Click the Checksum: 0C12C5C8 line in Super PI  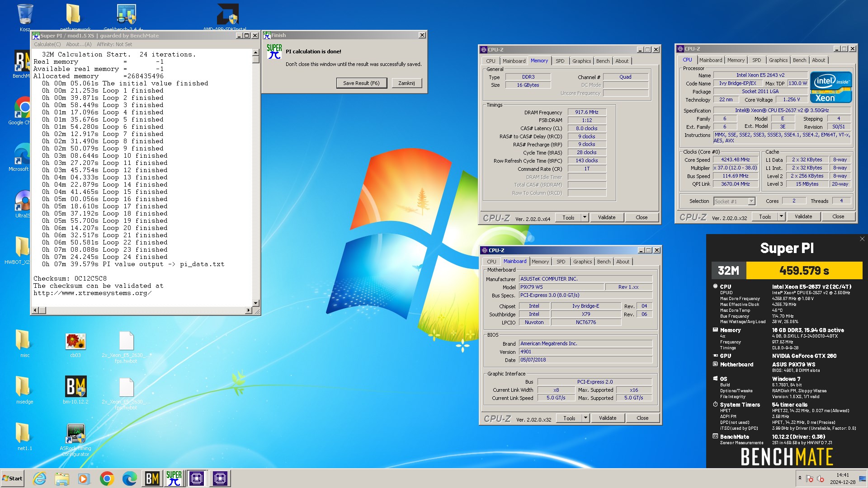click(x=70, y=278)
